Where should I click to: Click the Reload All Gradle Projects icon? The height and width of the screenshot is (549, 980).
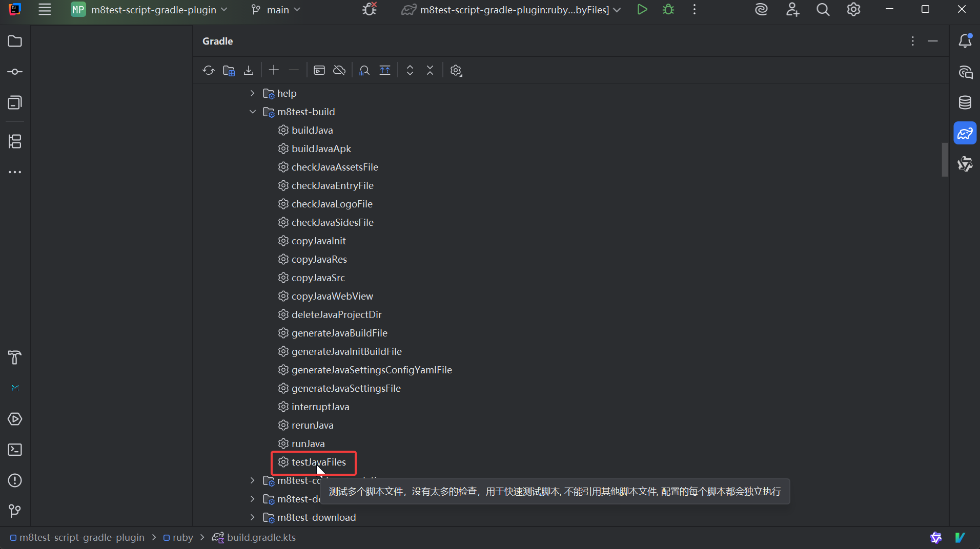[208, 70]
